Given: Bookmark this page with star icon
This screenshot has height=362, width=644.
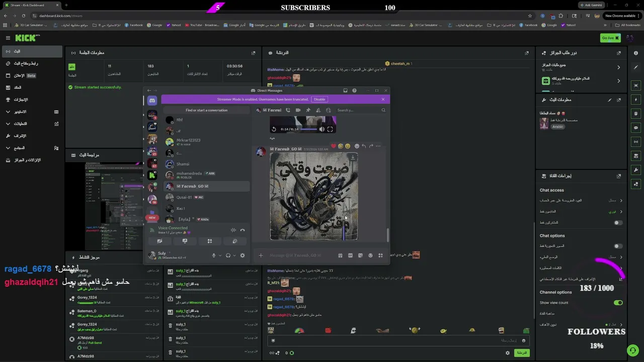Looking at the screenshot, I should tap(530, 16).
